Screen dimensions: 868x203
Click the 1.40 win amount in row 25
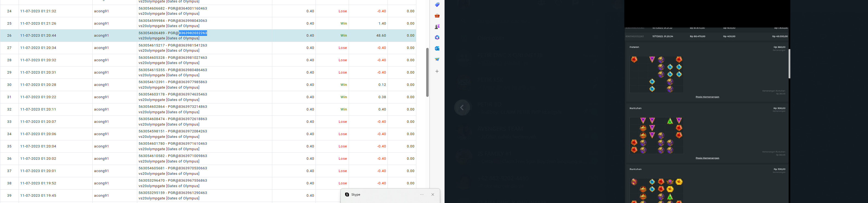coord(382,24)
